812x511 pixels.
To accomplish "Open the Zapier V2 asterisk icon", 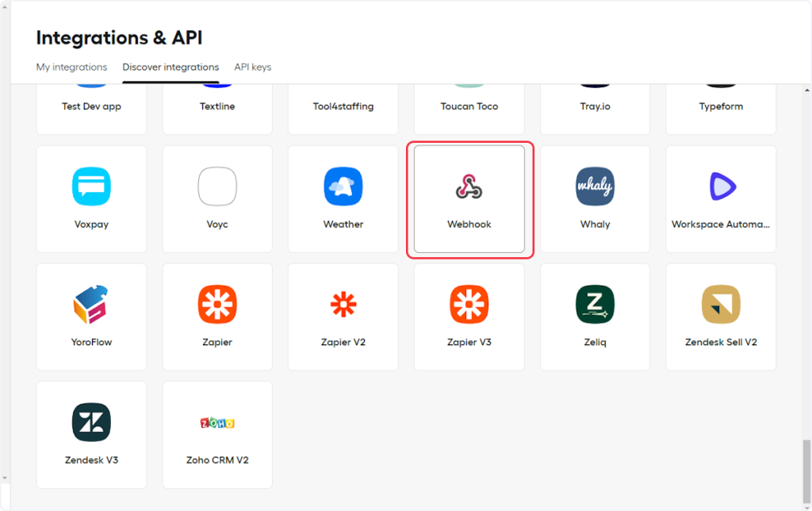I will coord(343,305).
